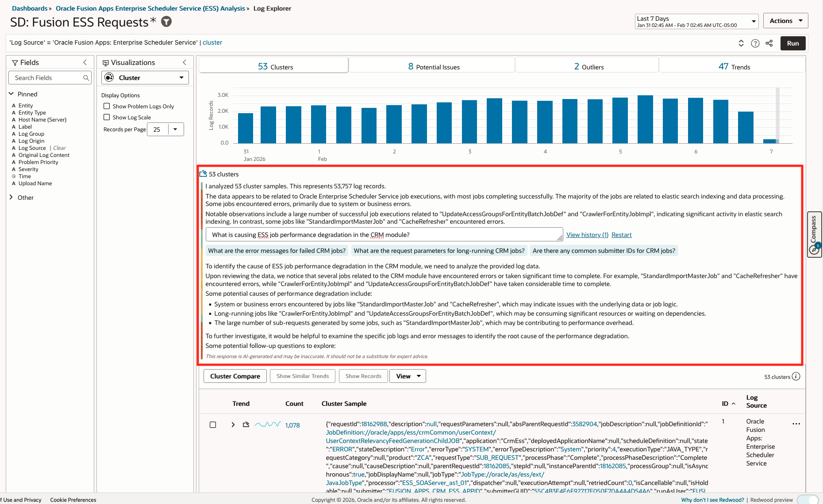Click the View history link
The image size is (823, 504).
click(587, 234)
